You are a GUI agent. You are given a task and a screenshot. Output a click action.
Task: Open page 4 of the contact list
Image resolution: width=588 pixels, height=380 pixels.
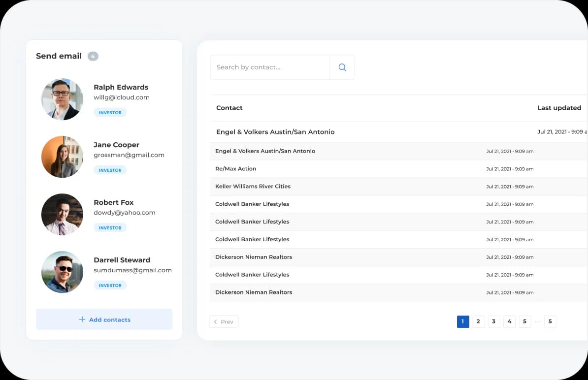(509, 322)
